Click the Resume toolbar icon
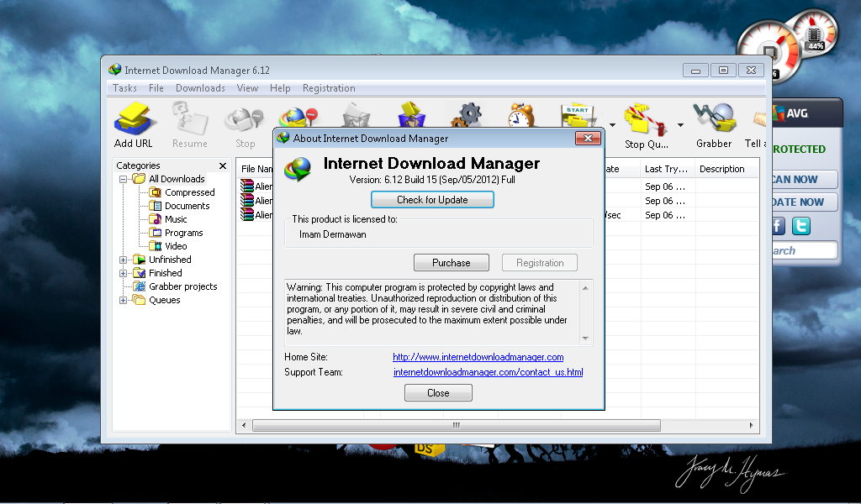Screen dimensions: 861x504 pyautogui.click(x=190, y=126)
